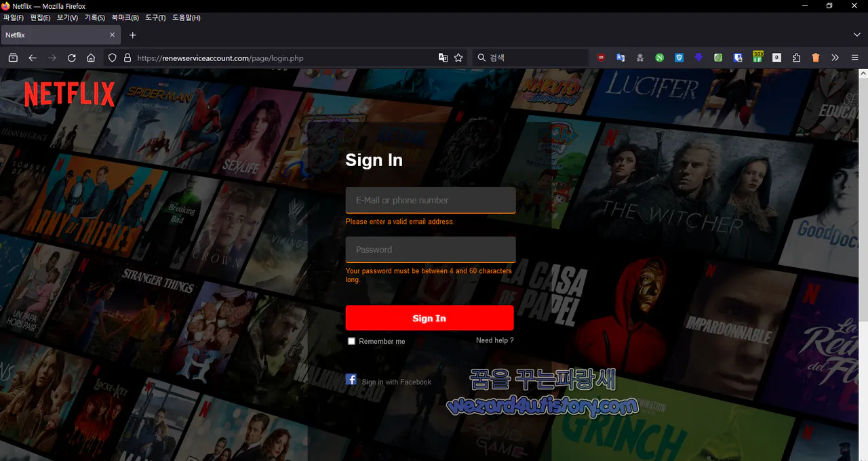Click the 'Your password must be between' error text

429,275
